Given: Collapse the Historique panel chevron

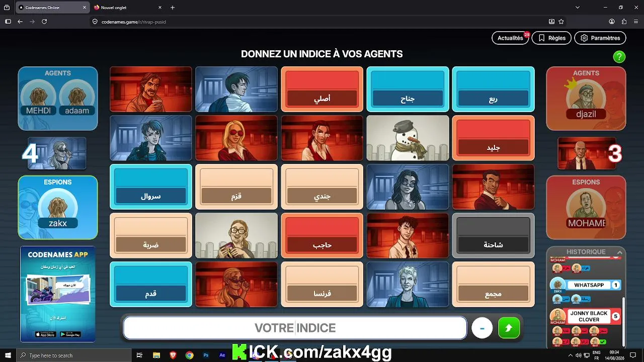Looking at the screenshot, I should pyautogui.click(x=620, y=252).
